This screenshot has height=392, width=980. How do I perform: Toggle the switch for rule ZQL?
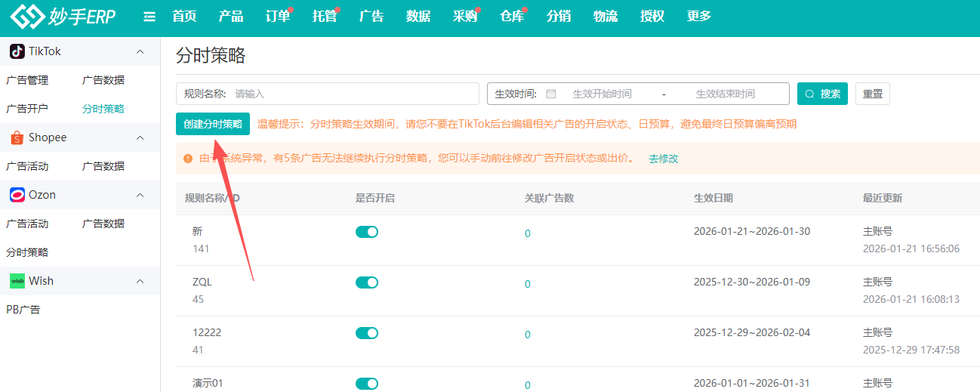point(367,282)
